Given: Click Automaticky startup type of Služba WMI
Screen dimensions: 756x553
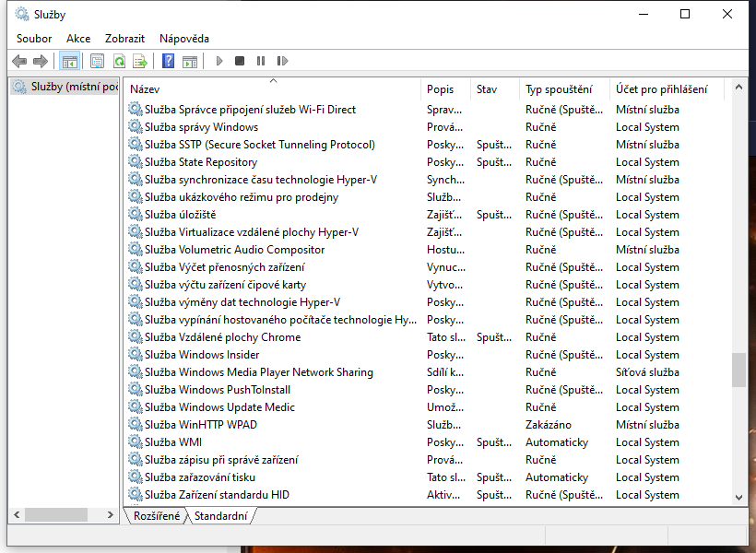Looking at the screenshot, I should [557, 442].
